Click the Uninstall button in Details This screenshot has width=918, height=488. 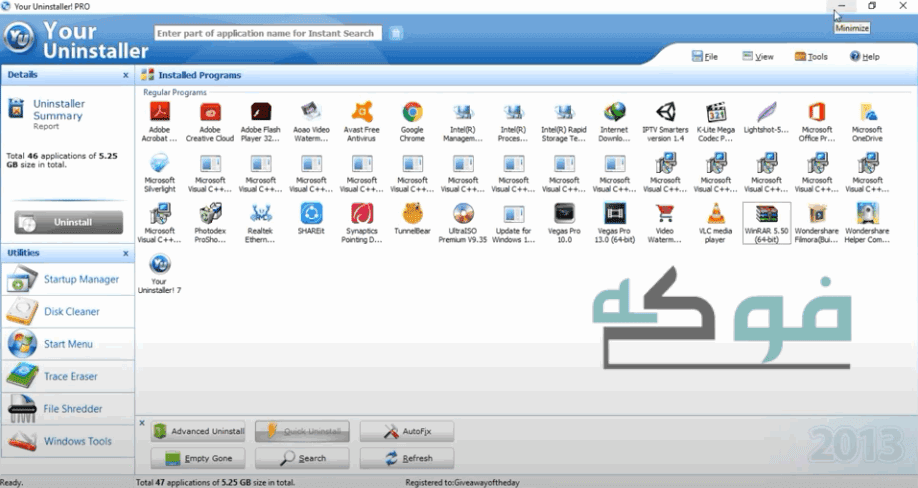click(68, 222)
